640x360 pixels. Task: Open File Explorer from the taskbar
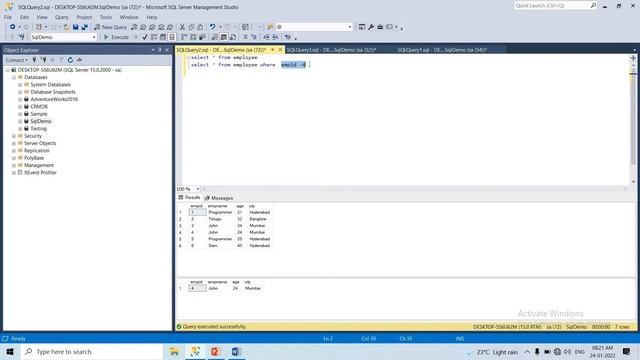pyautogui.click(x=174, y=351)
